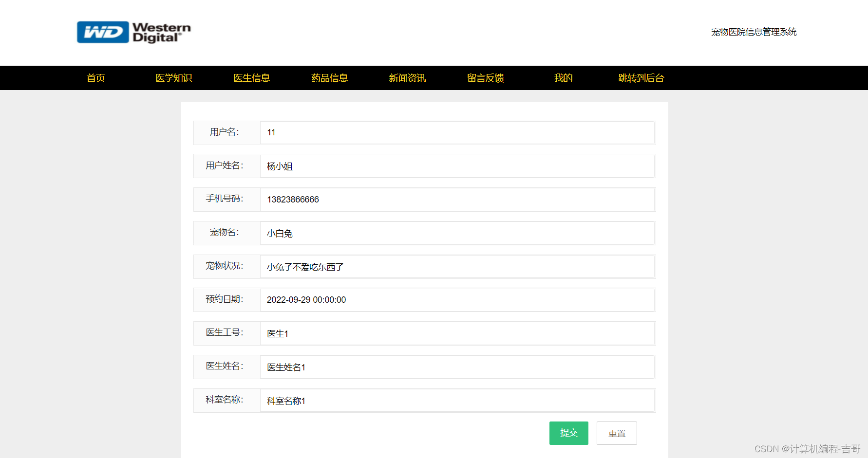This screenshot has width=868, height=458.
Task: Open the 首页 menu item
Action: 96,78
